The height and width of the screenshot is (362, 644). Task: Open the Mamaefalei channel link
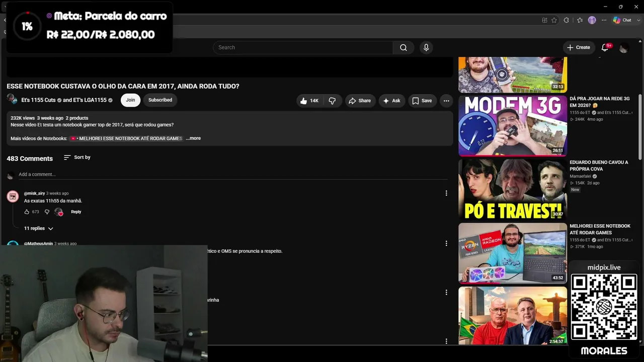coord(581,176)
